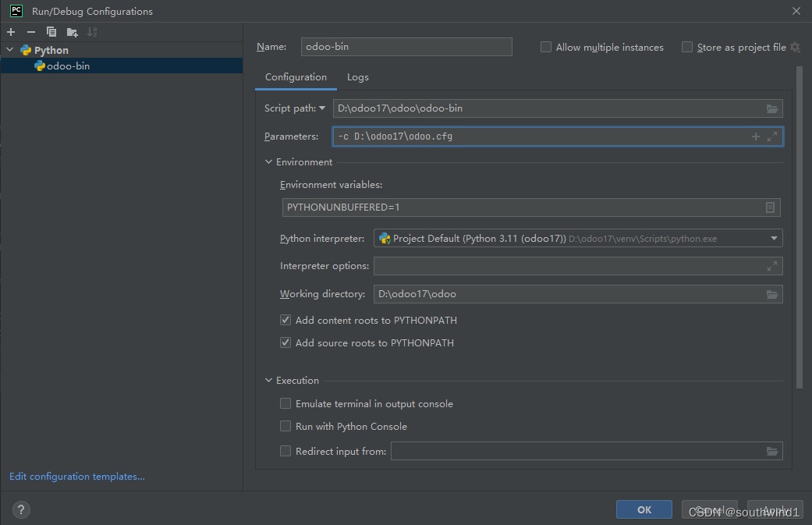This screenshot has width=812, height=525.
Task: Open help with question mark button
Action: (21, 510)
